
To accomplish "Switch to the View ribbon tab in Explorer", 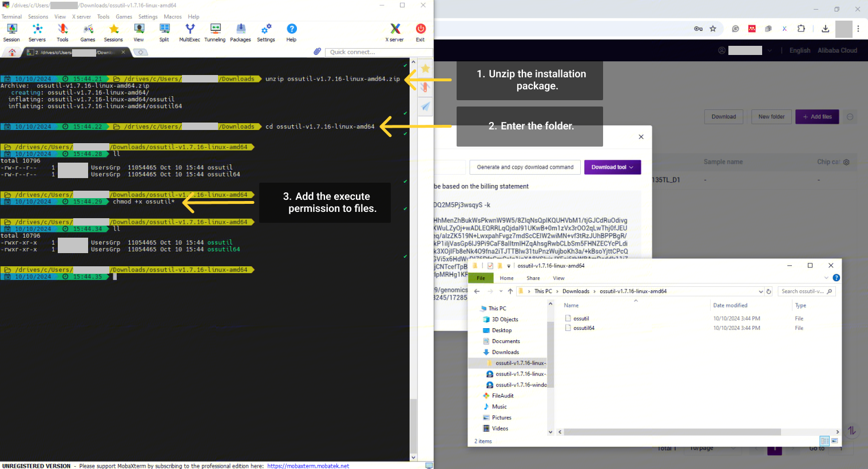I will click(558, 278).
